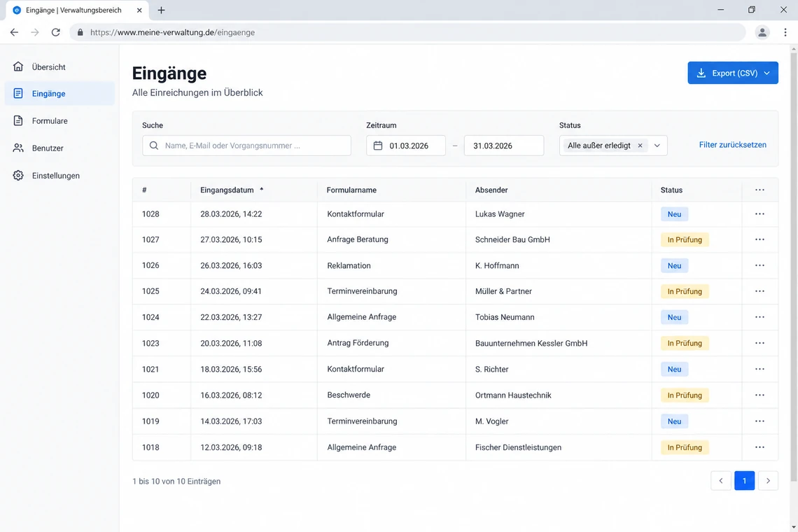Viewport: 798px width, 532px height.
Task: Open the browser profile avatar
Action: (x=762, y=32)
